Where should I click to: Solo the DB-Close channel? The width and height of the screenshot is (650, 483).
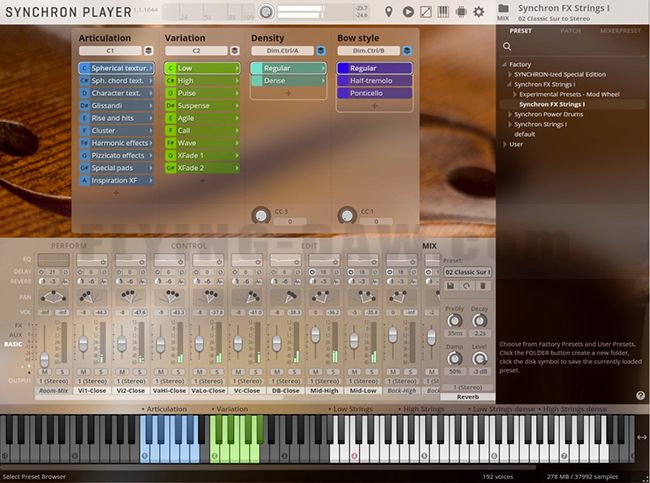(294, 372)
